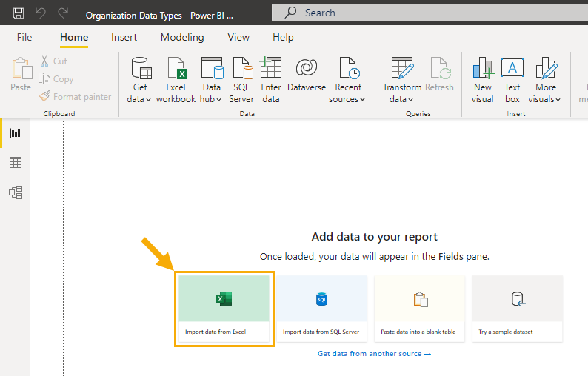Click the Redo arrow icon
The height and width of the screenshot is (376, 588).
click(x=63, y=13)
